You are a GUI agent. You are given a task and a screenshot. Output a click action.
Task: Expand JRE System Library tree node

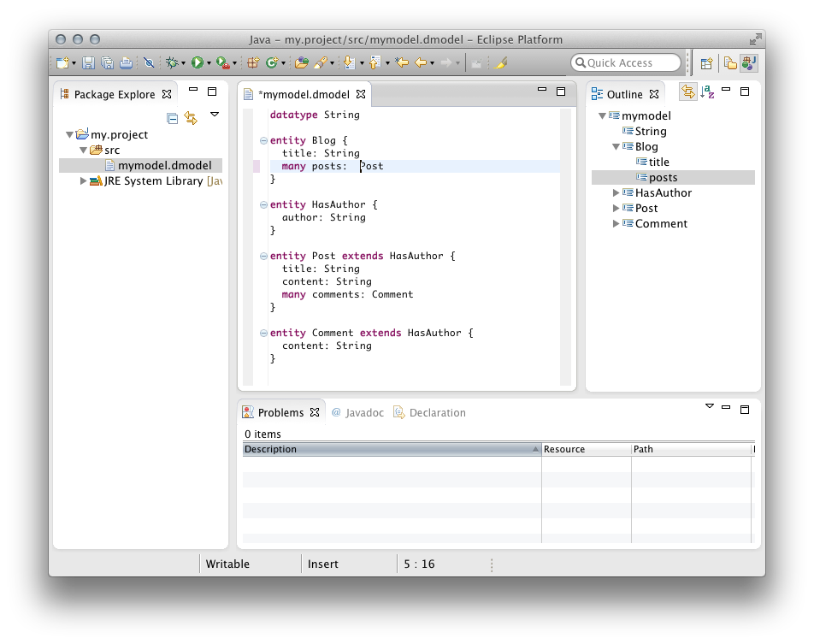coord(83,181)
